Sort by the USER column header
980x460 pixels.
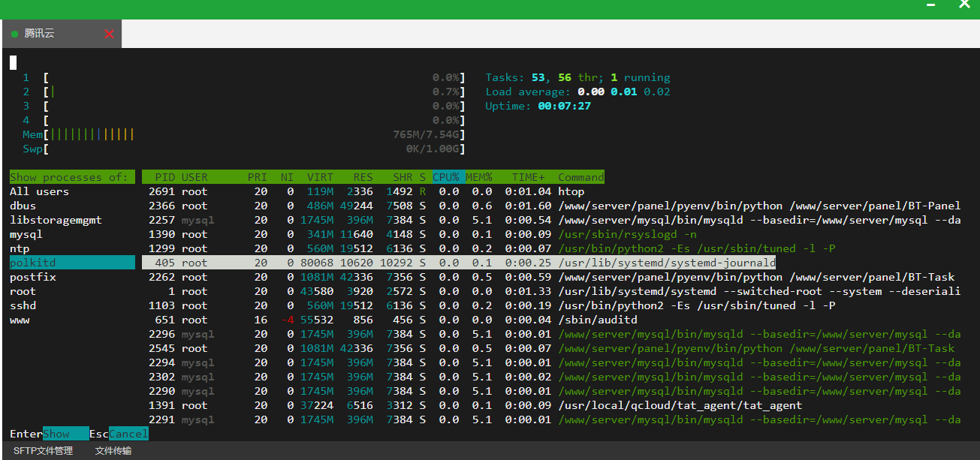tap(194, 178)
